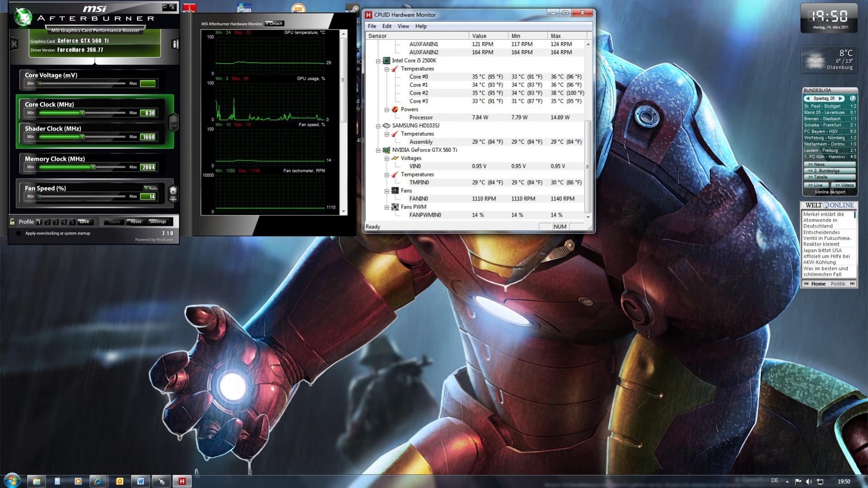Click the thermometer icon beside GTX 560 Ti Temperatures
Viewport: 868px width, 488px height.
(x=395, y=175)
